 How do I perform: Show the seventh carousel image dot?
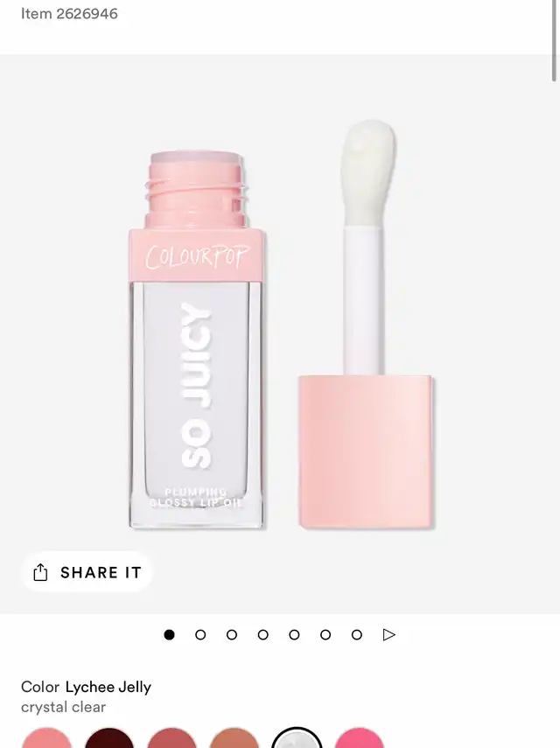tap(357, 634)
